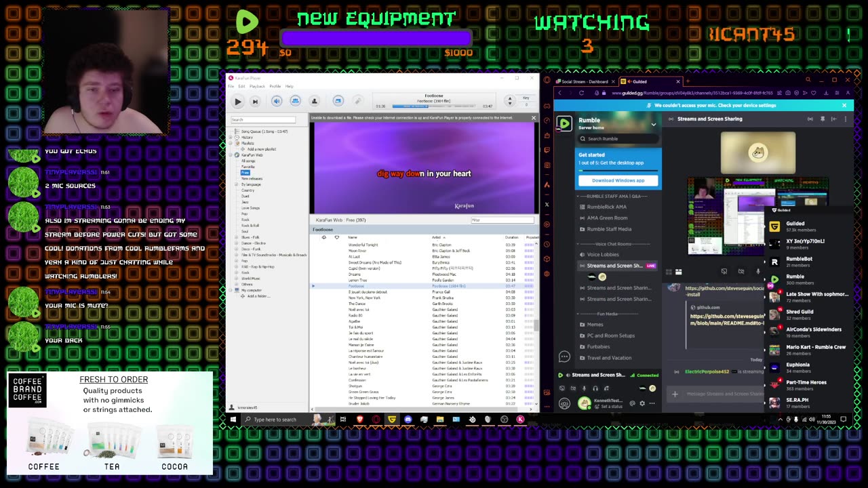Open the AMA Green Room channel
The height and width of the screenshot is (488, 868).
pos(607,218)
